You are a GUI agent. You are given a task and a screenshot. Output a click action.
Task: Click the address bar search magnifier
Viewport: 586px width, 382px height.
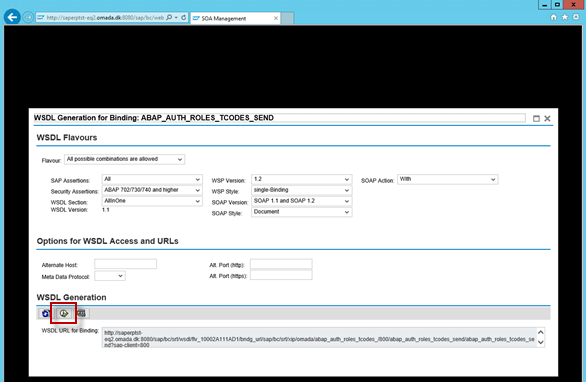coord(169,17)
